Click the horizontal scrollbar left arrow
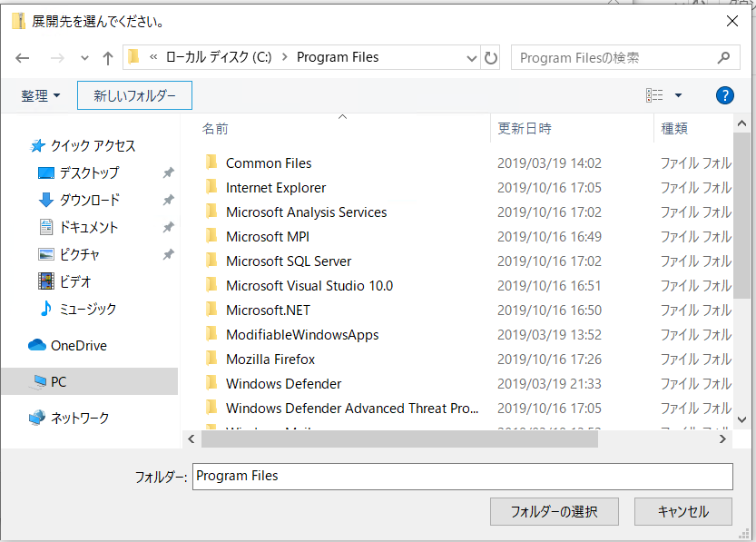This screenshot has height=542, width=756. pyautogui.click(x=191, y=439)
